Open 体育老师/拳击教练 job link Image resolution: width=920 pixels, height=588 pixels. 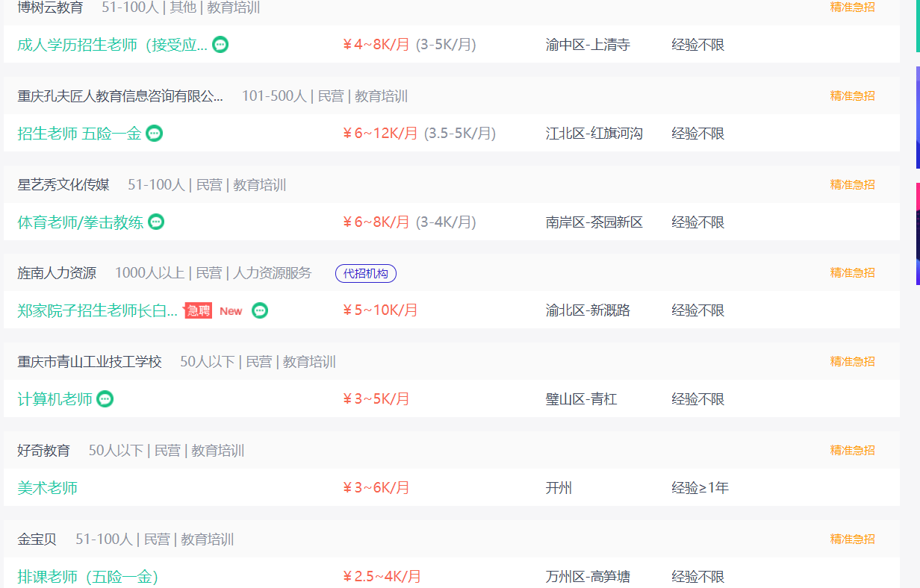tap(81, 222)
